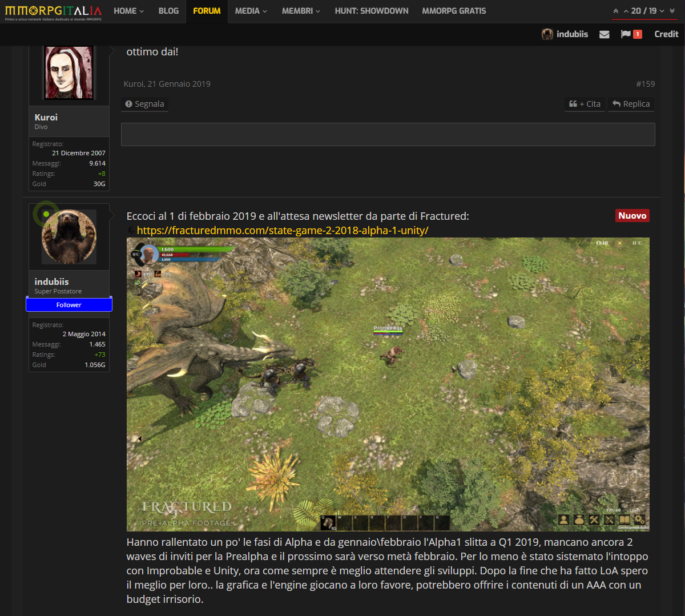Select the FORUM tab
685x616 pixels.
(207, 11)
